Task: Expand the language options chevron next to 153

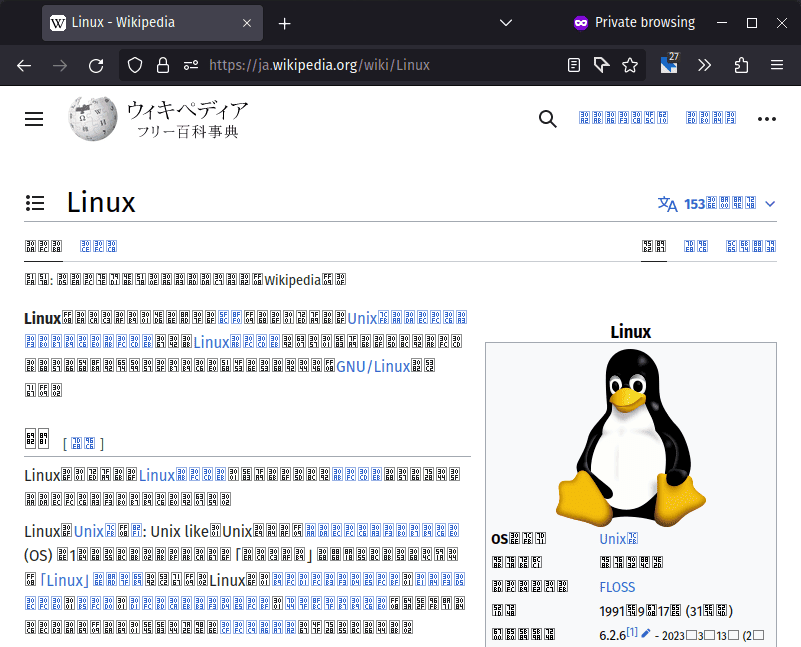Action: [770, 203]
